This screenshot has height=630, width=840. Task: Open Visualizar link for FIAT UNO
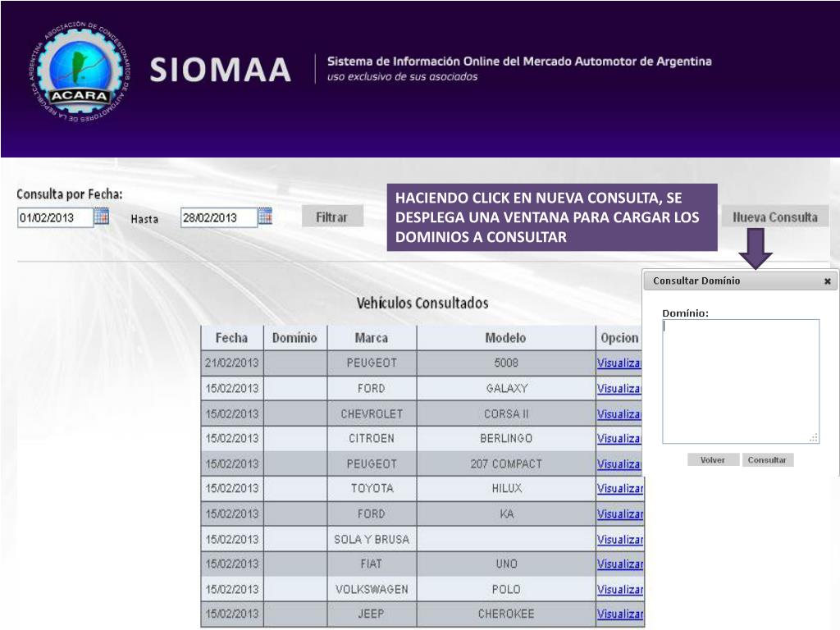coord(620,564)
